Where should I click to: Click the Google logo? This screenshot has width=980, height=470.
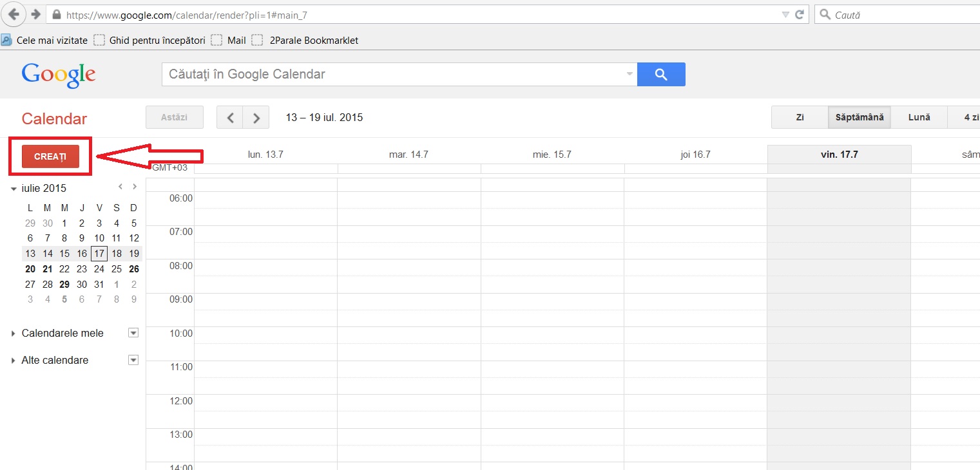click(59, 75)
